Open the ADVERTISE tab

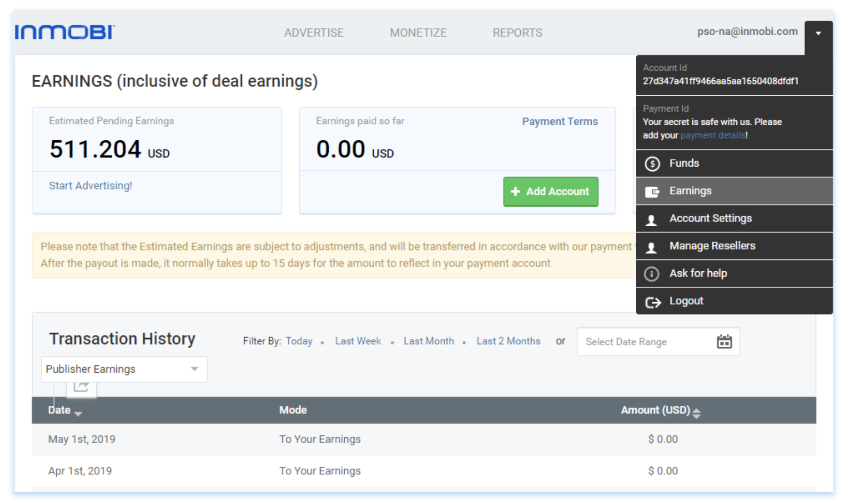pos(314,33)
